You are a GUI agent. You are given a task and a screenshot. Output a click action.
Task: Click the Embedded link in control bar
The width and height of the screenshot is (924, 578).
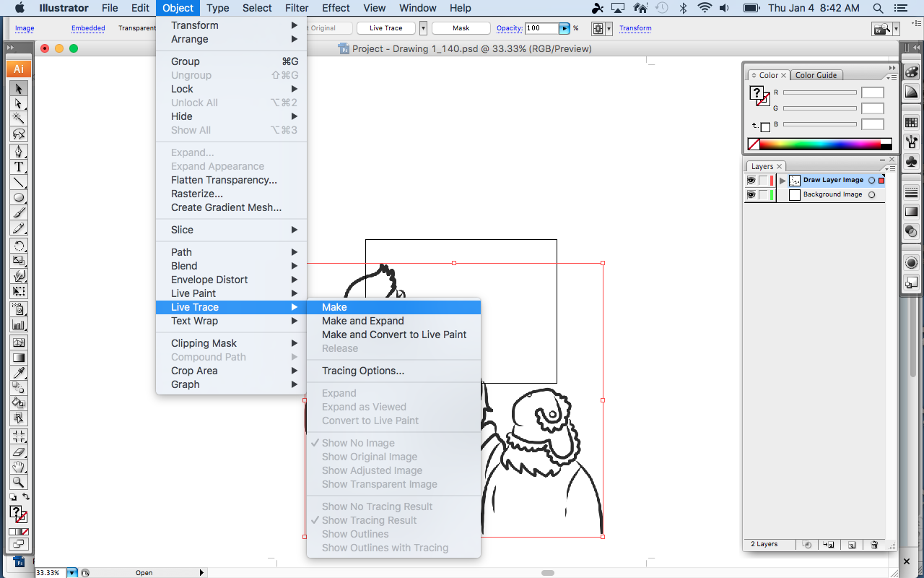(x=88, y=28)
